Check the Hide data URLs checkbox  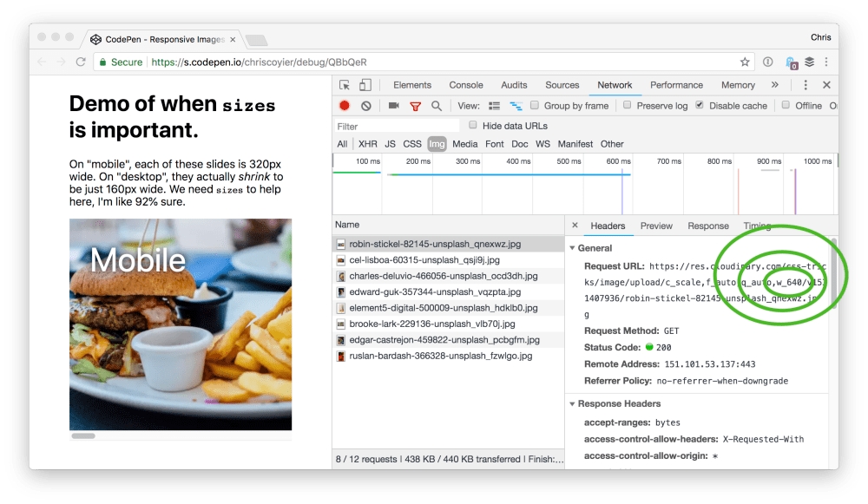(473, 126)
